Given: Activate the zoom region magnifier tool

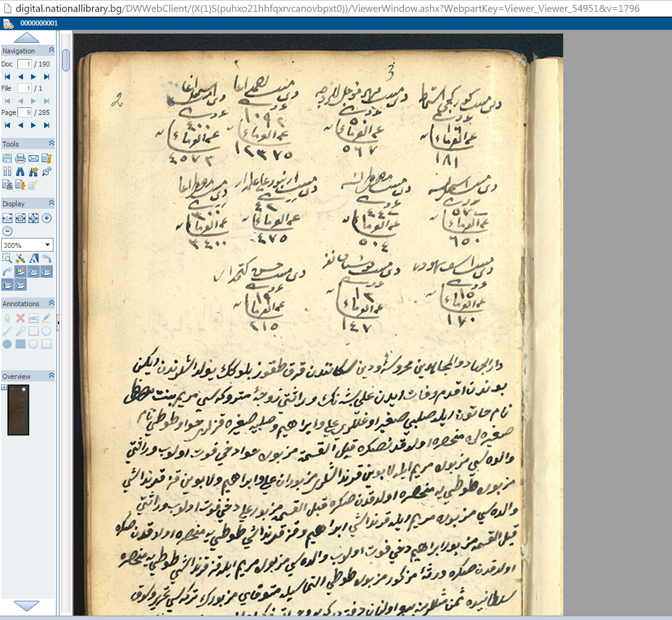Looking at the screenshot, I should 7,258.
